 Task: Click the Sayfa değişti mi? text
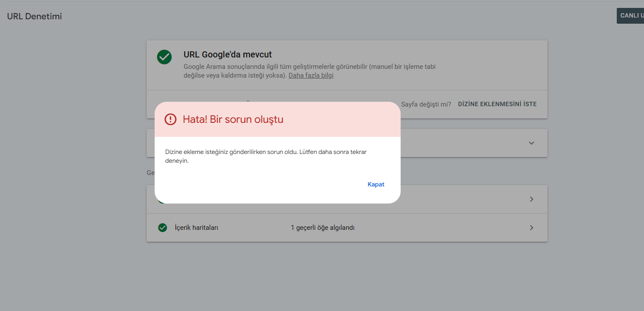pyautogui.click(x=426, y=104)
